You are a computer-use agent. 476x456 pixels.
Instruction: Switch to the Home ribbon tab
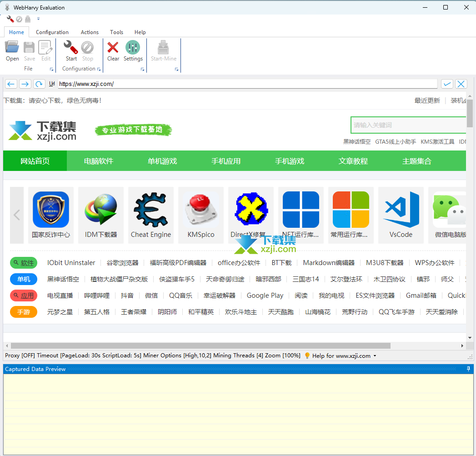click(16, 32)
